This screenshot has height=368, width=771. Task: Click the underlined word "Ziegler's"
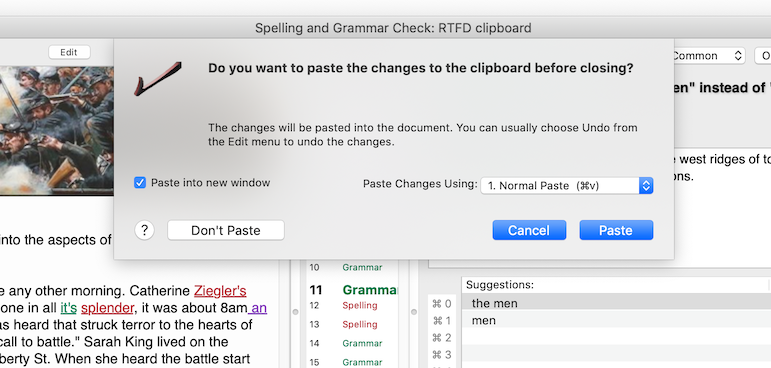pos(220,291)
